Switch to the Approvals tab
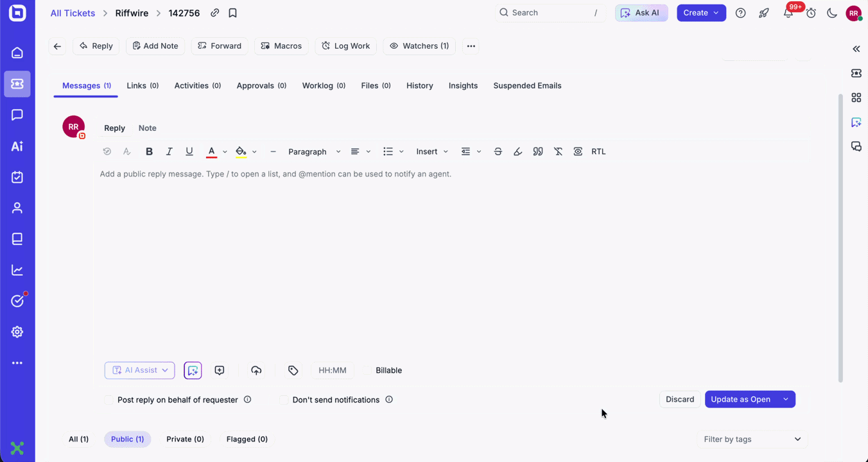The image size is (868, 462). tap(261, 85)
